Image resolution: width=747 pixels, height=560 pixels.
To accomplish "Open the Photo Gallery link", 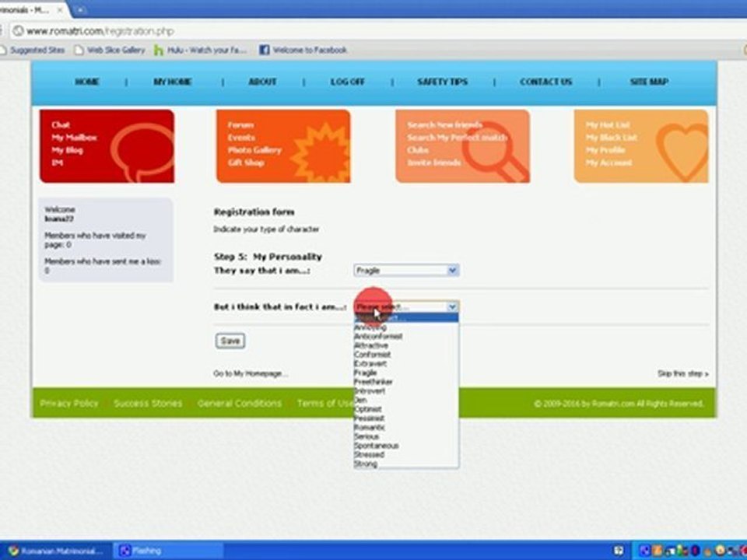I will coord(254,150).
